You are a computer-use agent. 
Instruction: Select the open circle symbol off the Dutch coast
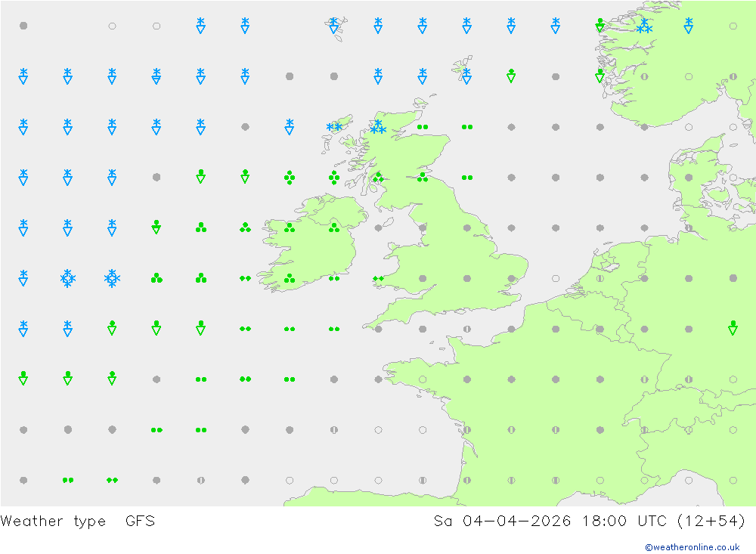556,278
